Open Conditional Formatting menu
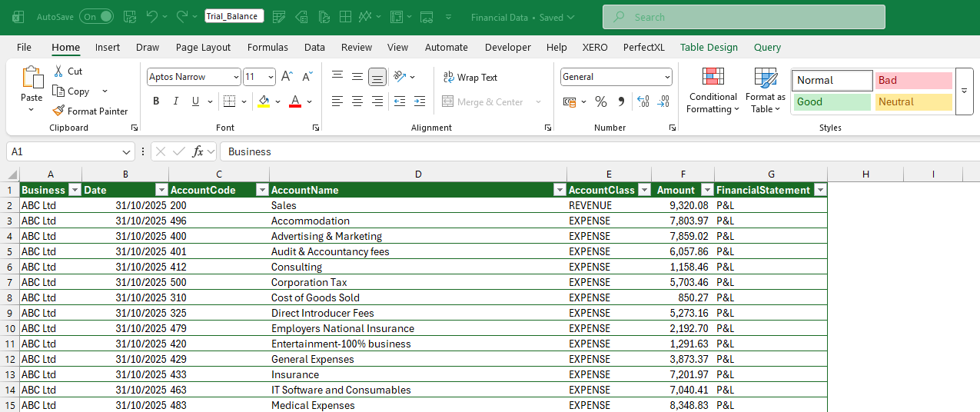This screenshot has height=412, width=980. point(713,90)
